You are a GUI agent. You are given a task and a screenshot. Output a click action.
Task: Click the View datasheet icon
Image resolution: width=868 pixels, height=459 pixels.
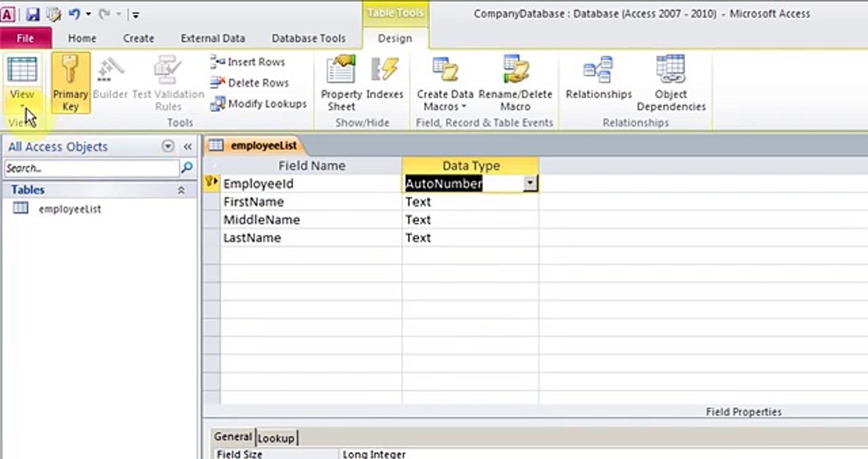pos(22,70)
